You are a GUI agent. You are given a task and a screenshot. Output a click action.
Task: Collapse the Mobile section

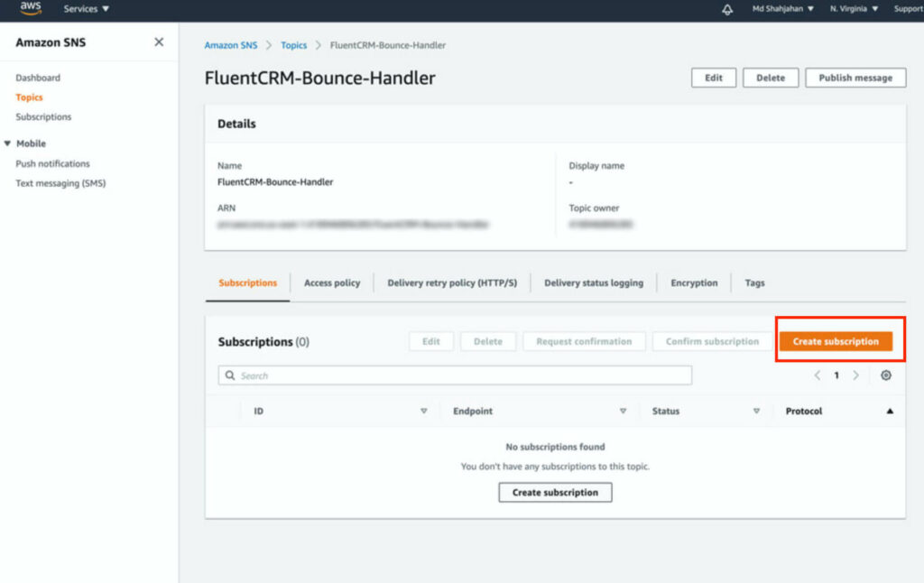(x=7, y=143)
